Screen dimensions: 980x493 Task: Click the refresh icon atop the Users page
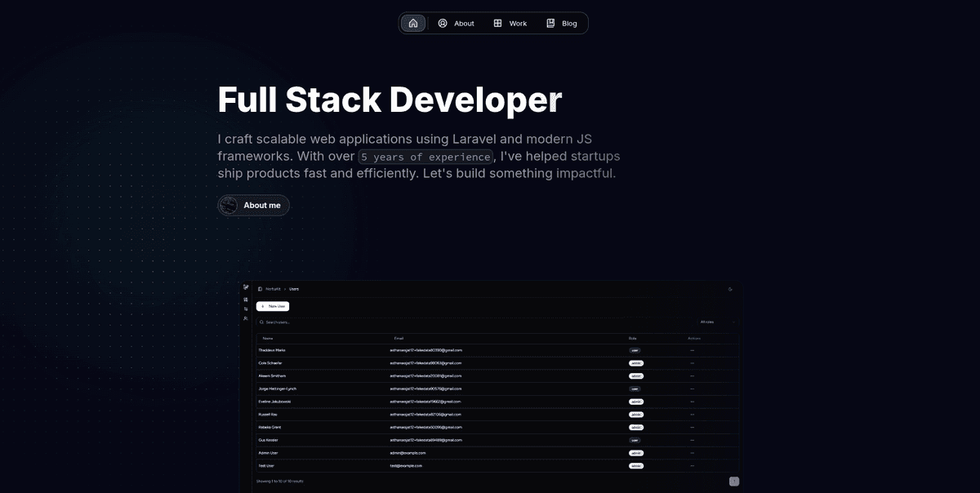729,289
